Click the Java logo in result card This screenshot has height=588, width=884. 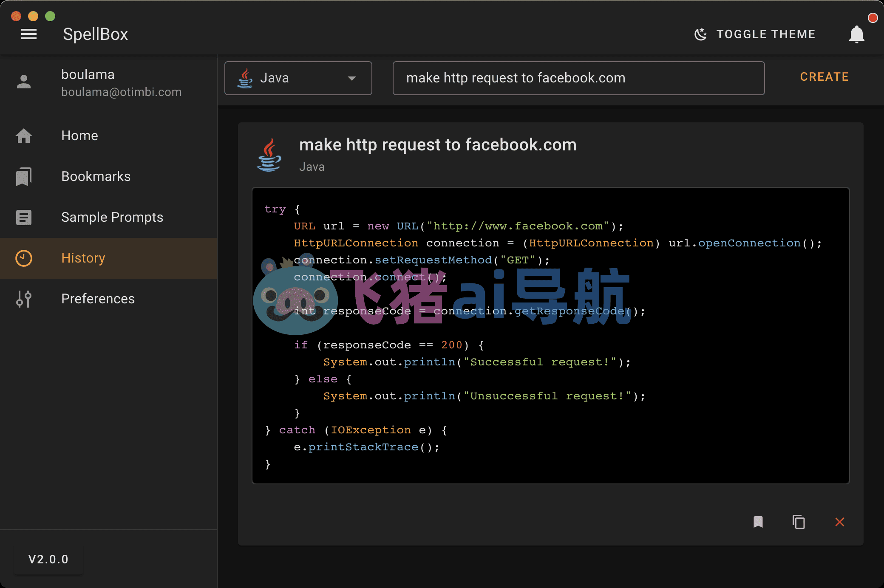(269, 155)
